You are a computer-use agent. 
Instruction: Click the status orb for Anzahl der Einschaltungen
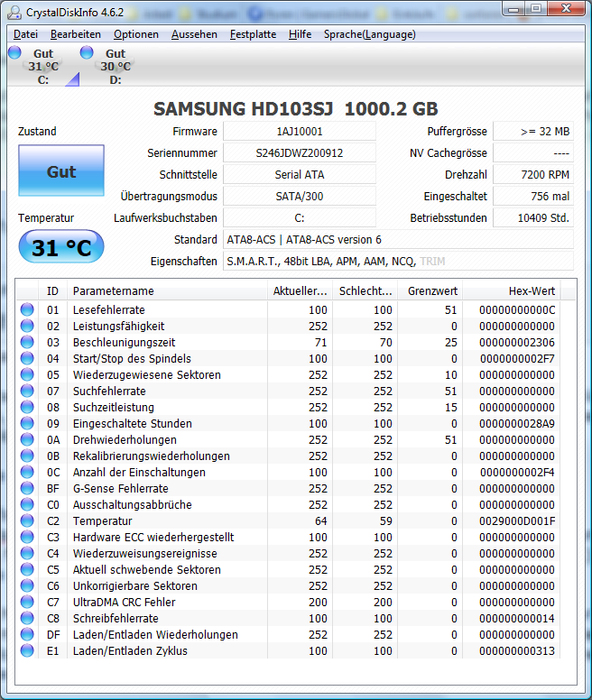[x=27, y=472]
